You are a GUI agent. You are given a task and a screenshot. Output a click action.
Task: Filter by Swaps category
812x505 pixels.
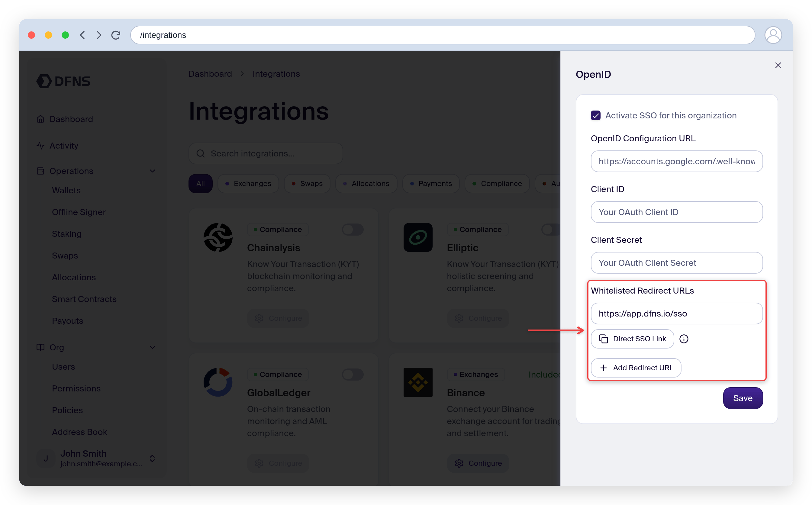(x=307, y=184)
